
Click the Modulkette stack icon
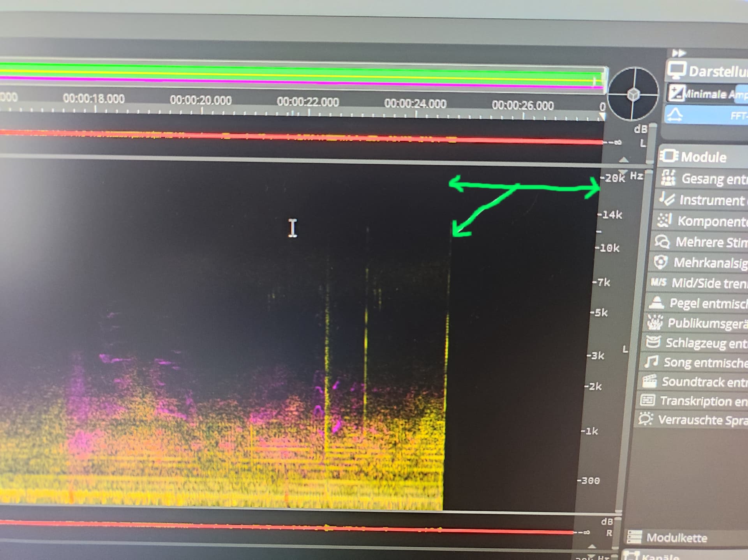(x=634, y=537)
